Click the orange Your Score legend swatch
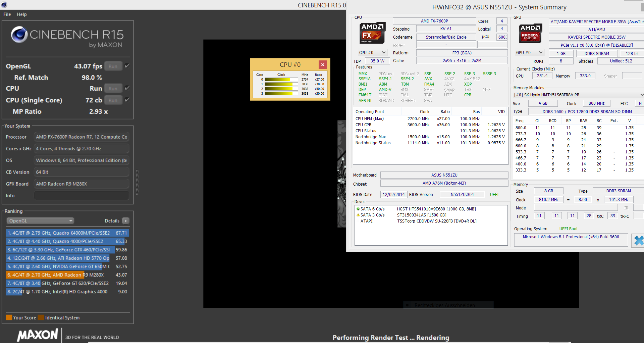This screenshot has height=343, width=644. point(9,317)
